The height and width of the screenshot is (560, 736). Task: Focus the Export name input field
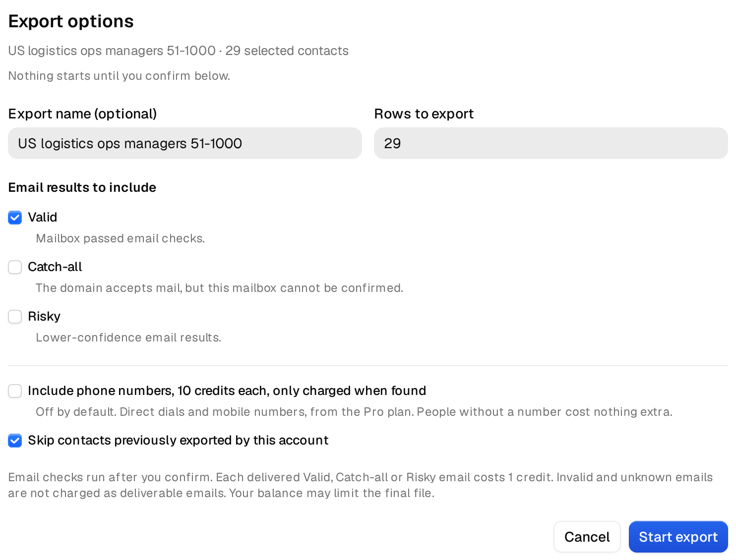point(185,143)
